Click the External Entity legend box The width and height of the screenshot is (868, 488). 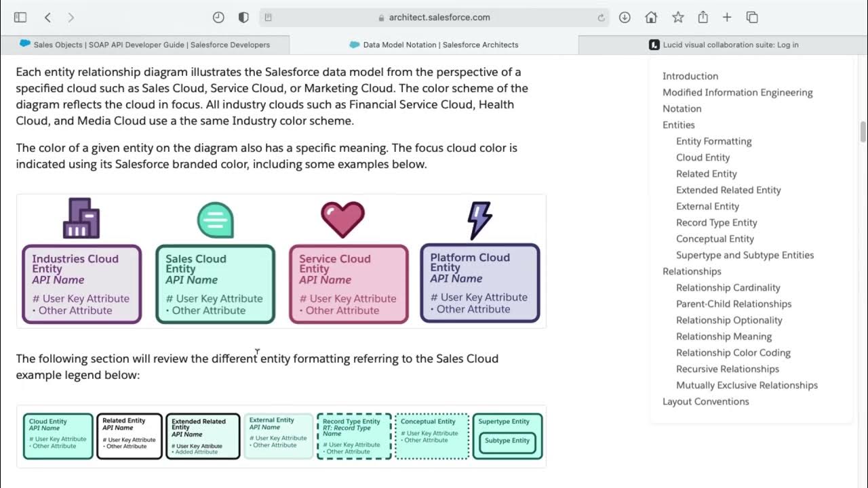[x=279, y=436]
